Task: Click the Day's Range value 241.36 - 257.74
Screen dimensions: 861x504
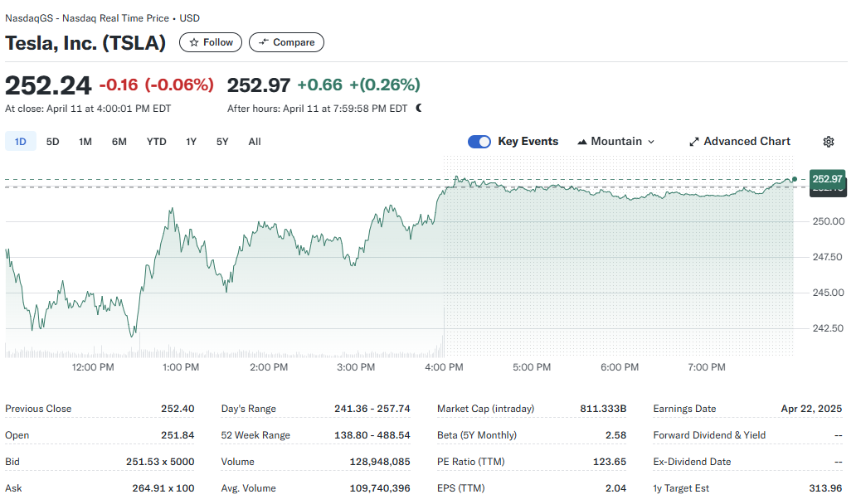Action: [x=372, y=409]
